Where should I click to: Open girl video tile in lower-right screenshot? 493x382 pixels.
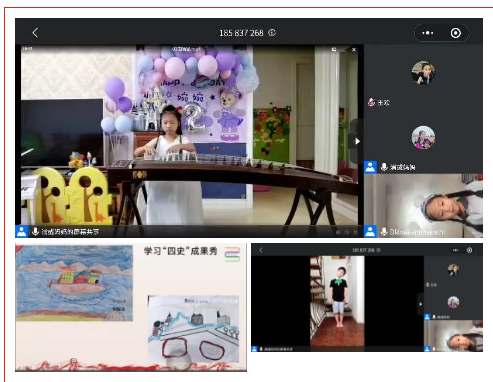pos(453,336)
